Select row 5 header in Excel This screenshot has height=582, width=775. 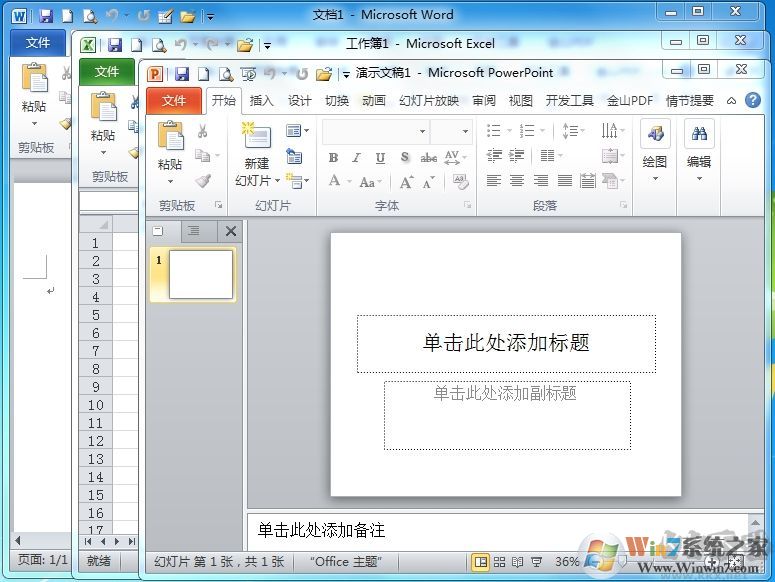[x=96, y=315]
